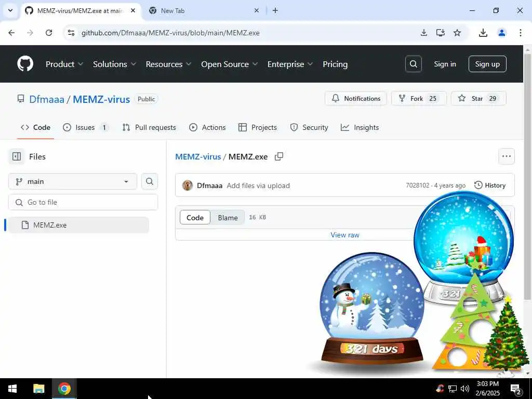The width and height of the screenshot is (532, 399).
Task: Open the Pricing page link
Action: (x=335, y=64)
